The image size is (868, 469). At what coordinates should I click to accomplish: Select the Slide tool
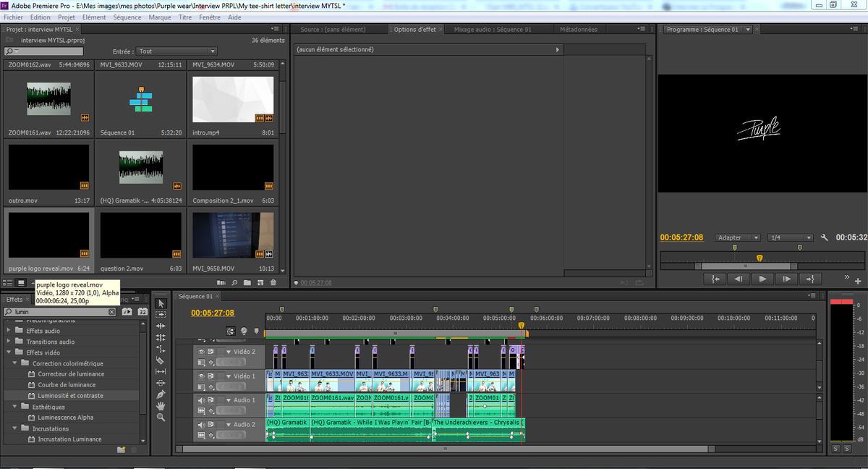(161, 383)
